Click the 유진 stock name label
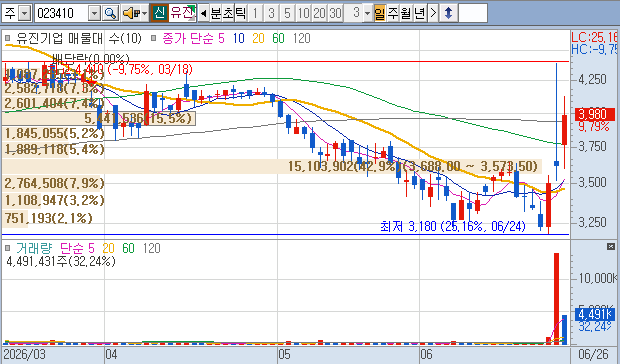 182,13
